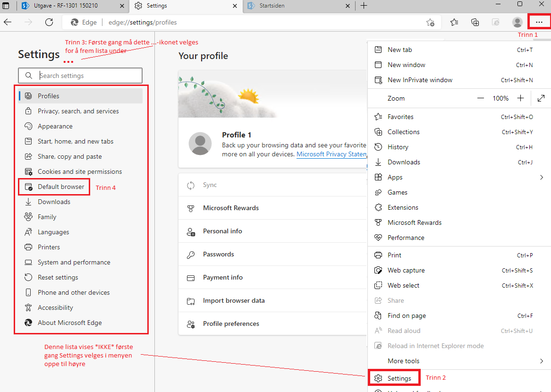Open the Collections toolbar icon
551x392 pixels.
[475, 23]
